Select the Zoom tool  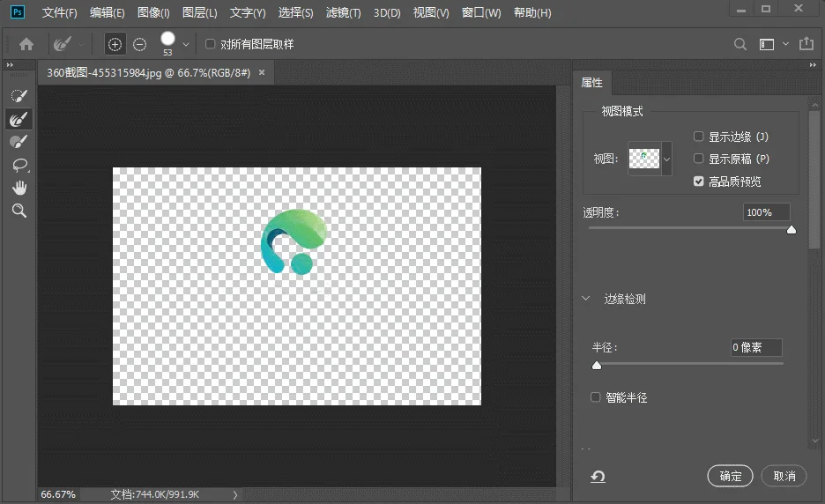[19, 211]
